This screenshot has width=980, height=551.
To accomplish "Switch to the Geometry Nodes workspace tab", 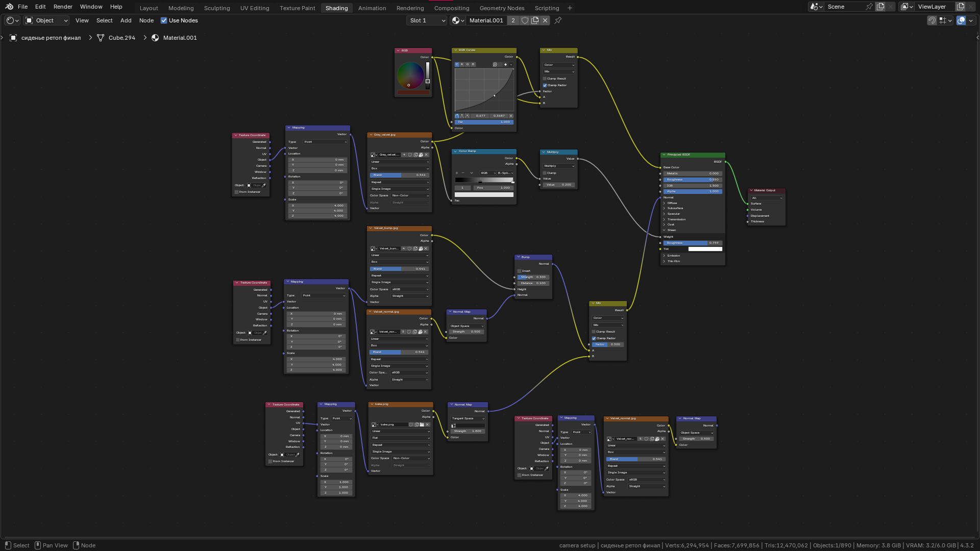I will (x=502, y=8).
